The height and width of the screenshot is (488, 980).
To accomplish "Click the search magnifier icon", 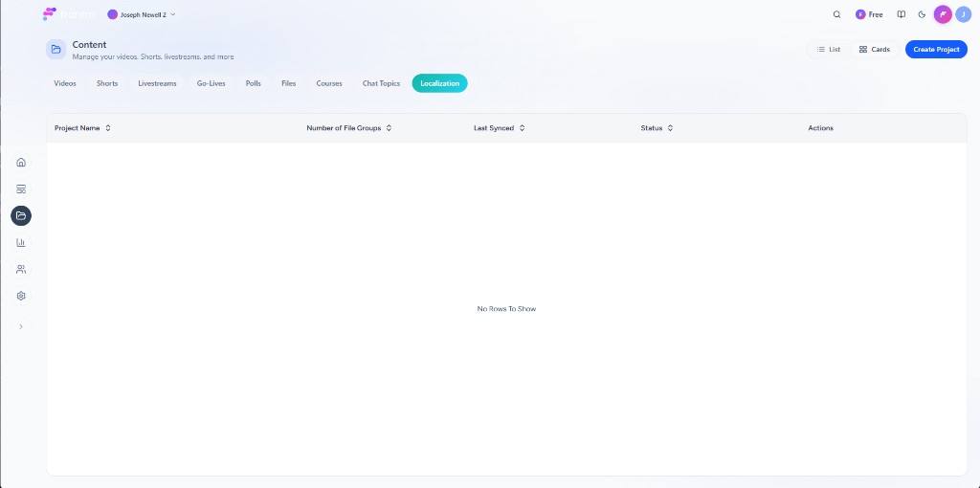I will point(837,14).
